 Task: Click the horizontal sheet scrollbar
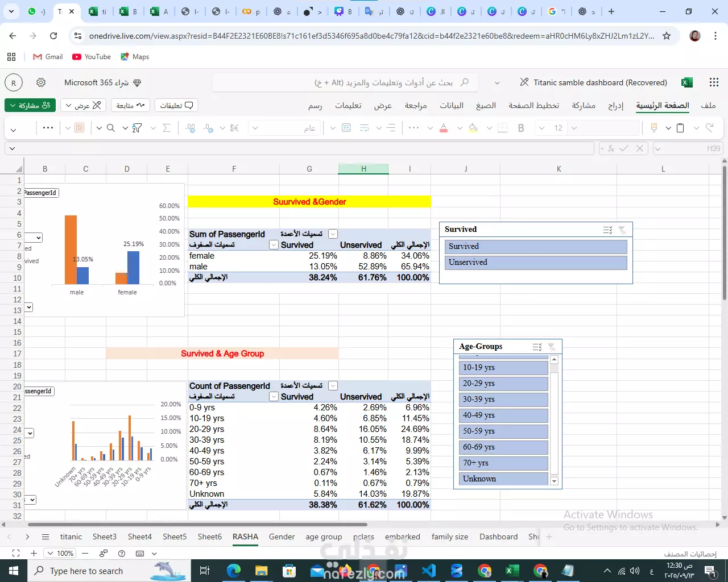[197, 525]
